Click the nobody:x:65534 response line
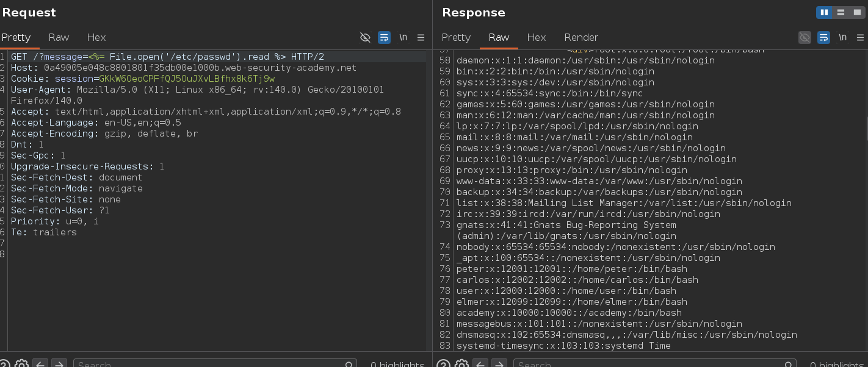 [x=615, y=247]
